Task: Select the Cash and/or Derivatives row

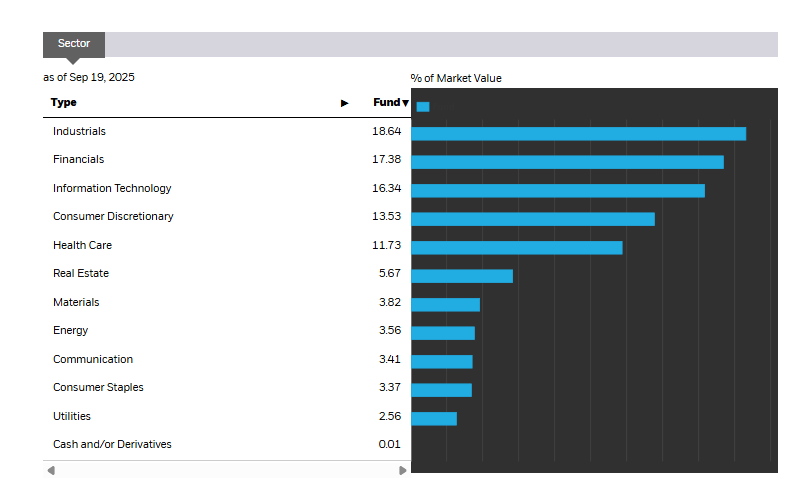Action: 112,444
